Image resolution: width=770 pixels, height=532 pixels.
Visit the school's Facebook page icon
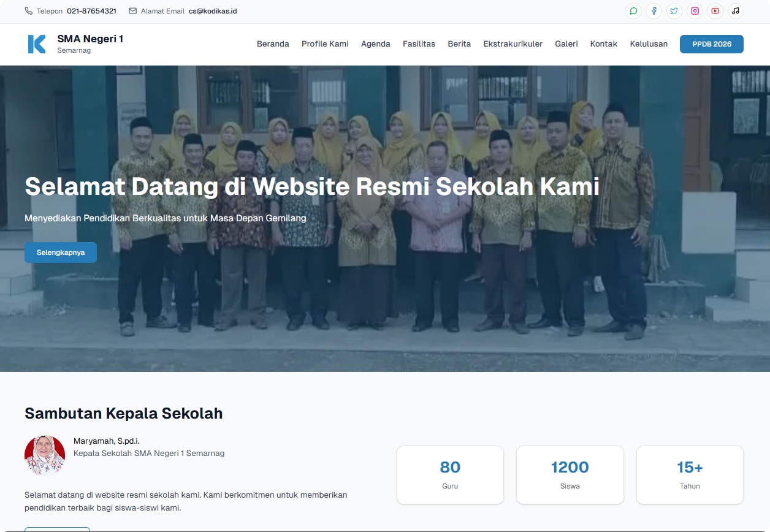[x=654, y=11]
